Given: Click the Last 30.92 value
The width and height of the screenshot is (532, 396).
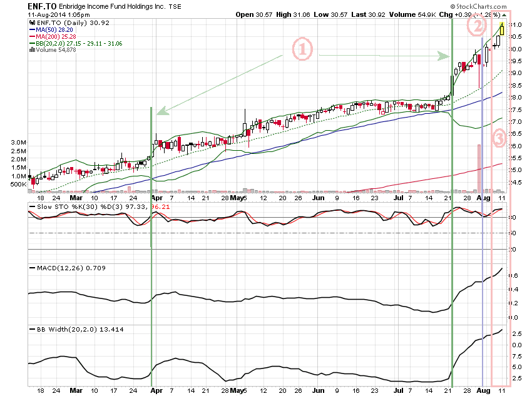Looking at the screenshot, I should point(368,14).
